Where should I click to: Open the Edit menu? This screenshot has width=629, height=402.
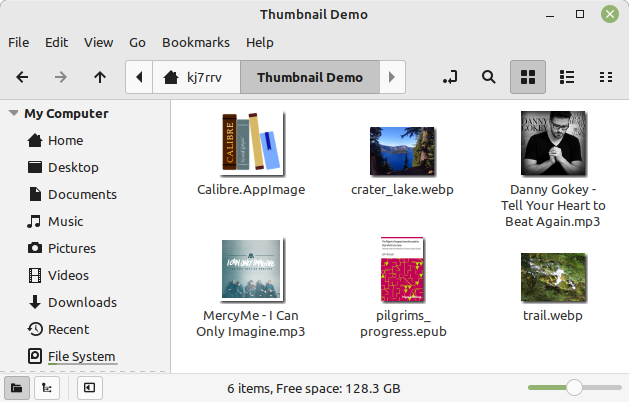pos(57,43)
